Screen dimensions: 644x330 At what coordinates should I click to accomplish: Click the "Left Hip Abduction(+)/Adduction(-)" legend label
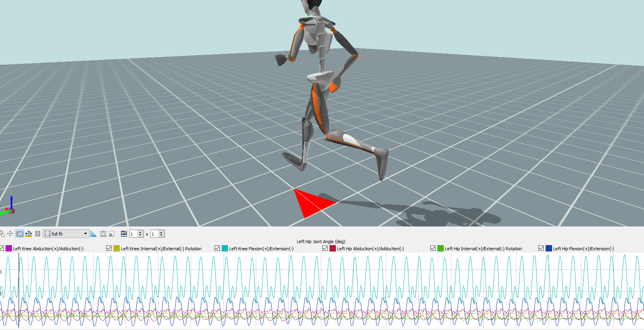(x=370, y=249)
